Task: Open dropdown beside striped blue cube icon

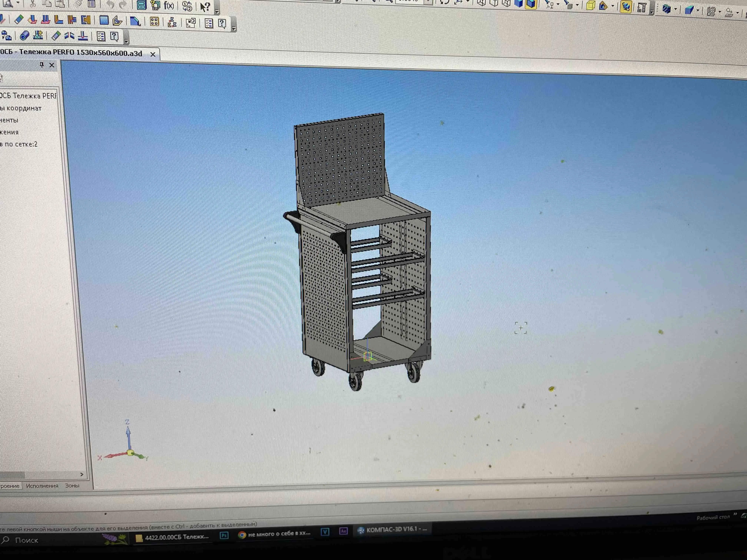Action: pyautogui.click(x=675, y=9)
